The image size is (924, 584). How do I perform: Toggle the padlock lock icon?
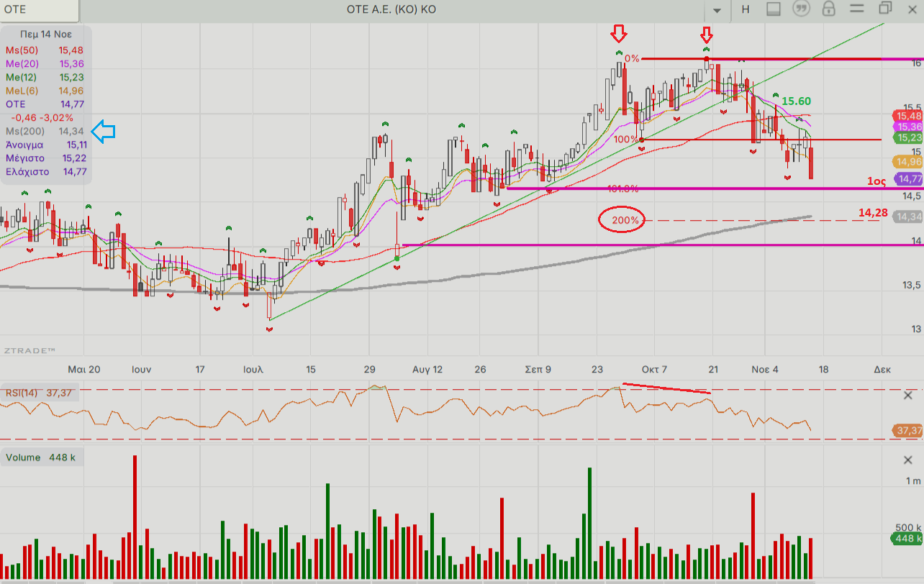[x=829, y=9]
